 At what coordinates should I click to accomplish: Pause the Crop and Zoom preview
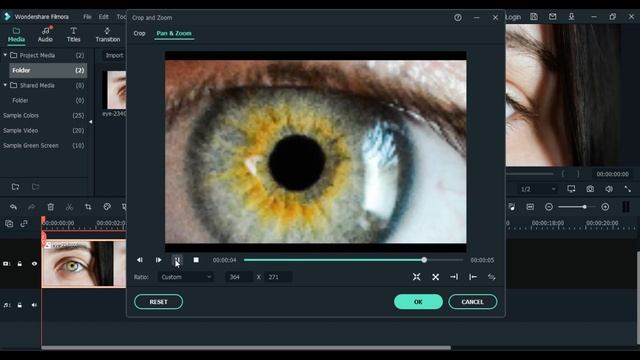(177, 260)
